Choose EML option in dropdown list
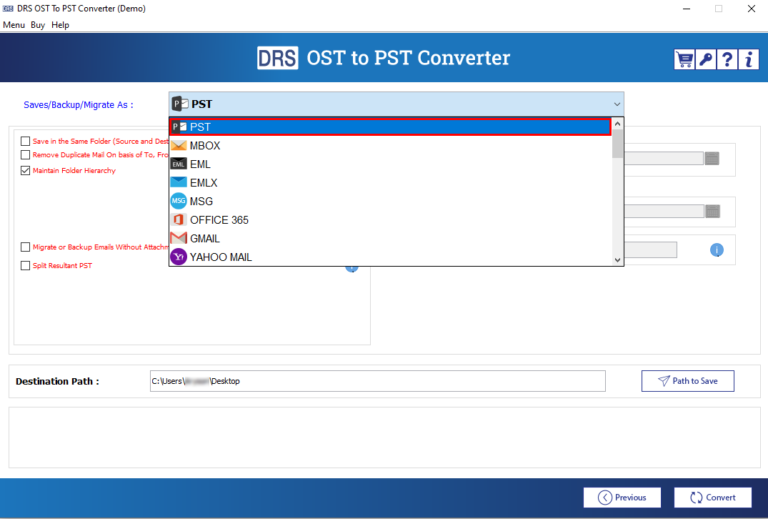Screen dimensions: 768x519 [x=200, y=164]
